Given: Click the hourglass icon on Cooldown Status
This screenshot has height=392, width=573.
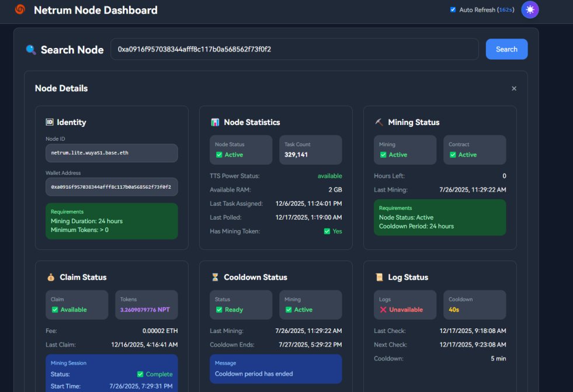Looking at the screenshot, I should [x=216, y=277].
